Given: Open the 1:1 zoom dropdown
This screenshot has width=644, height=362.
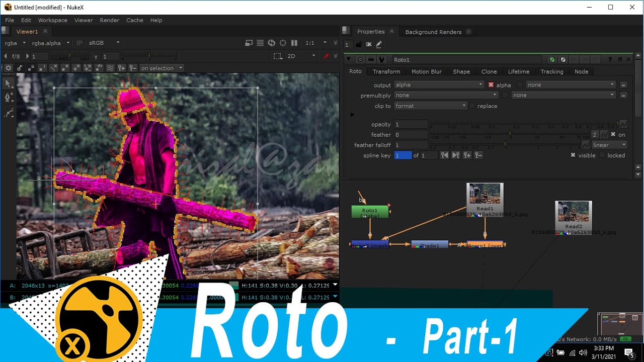Looking at the screenshot, I should 316,43.
